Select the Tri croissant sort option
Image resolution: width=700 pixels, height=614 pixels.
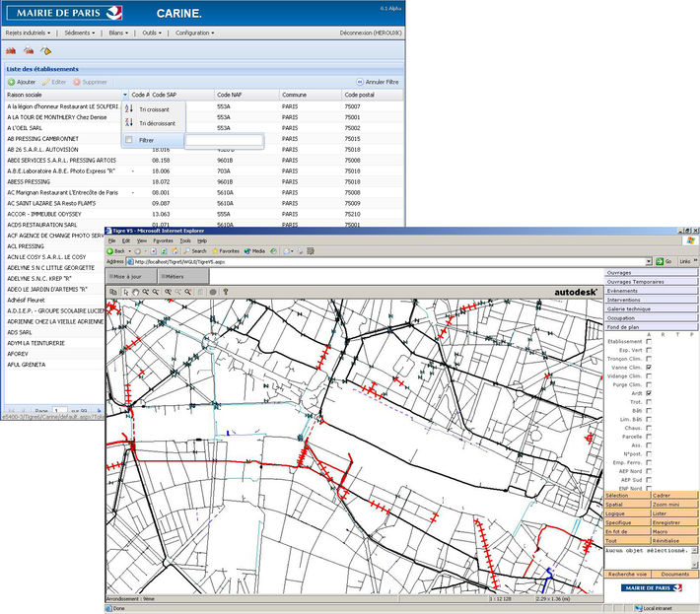pos(154,109)
